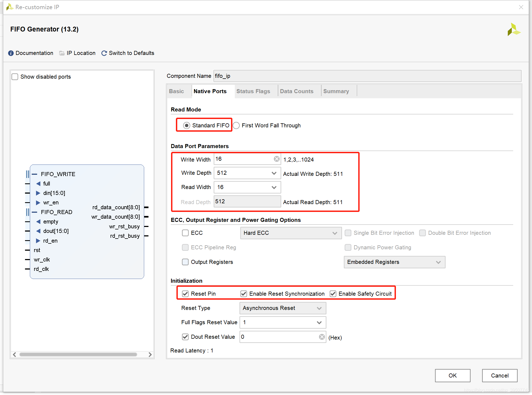Open the Data Counts tab
Image resolution: width=532 pixels, height=395 pixels.
point(296,91)
